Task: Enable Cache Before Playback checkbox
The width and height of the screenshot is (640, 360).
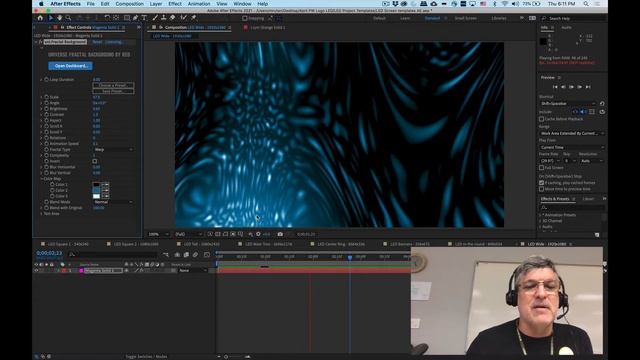Action: (542, 119)
